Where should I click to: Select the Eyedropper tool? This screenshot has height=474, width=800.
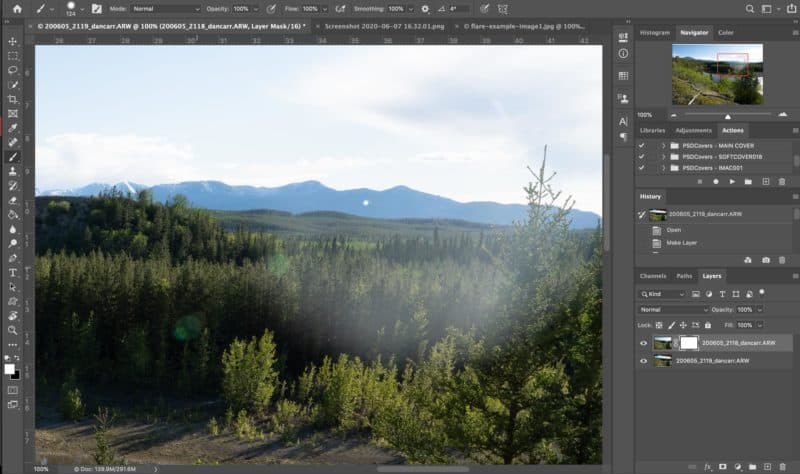(x=13, y=128)
